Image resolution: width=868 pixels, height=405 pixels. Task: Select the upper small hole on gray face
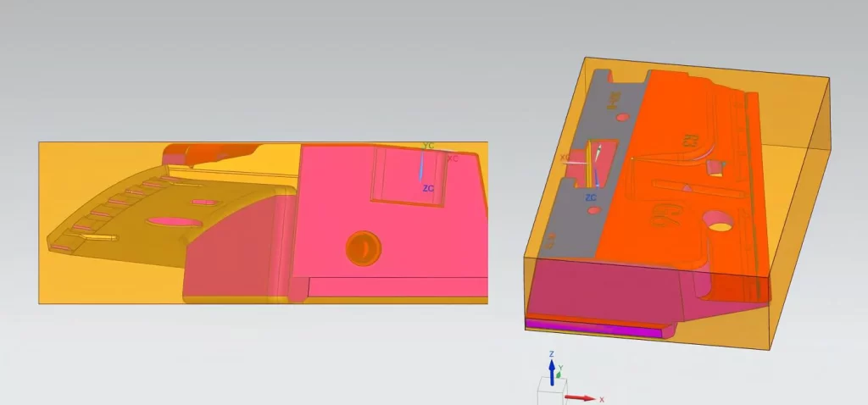tap(623, 117)
